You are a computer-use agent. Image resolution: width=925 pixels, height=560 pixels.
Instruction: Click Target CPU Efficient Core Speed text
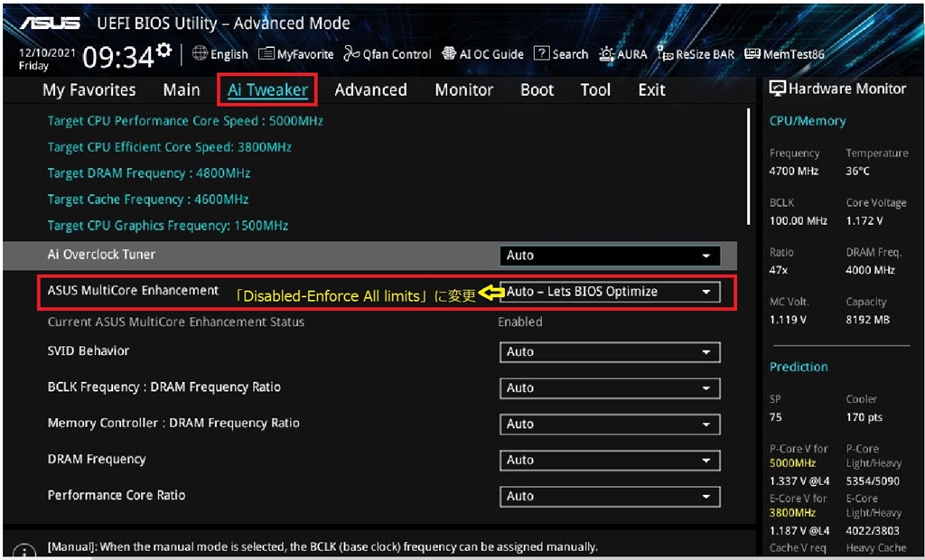169,147
